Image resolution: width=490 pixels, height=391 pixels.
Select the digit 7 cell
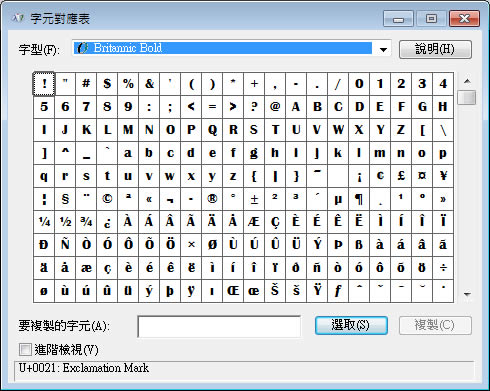[x=86, y=107]
